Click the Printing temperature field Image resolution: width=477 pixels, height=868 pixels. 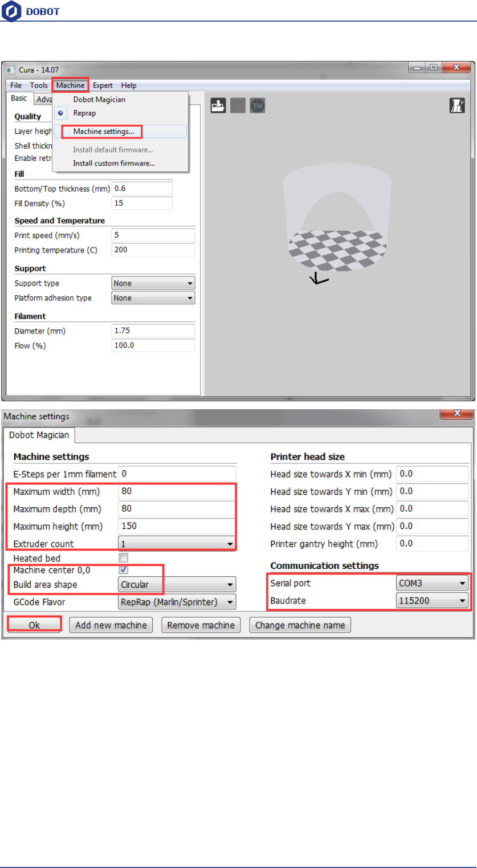tap(153, 250)
